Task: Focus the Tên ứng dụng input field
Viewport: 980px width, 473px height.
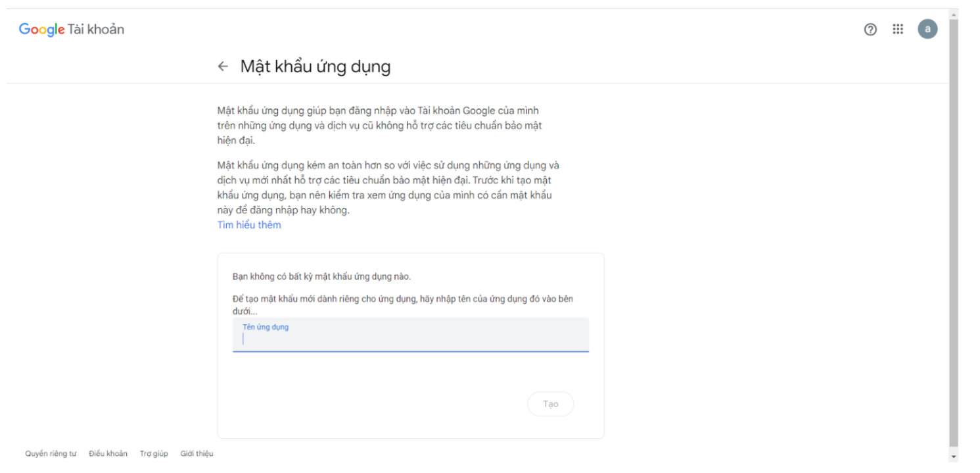Action: tap(410, 339)
